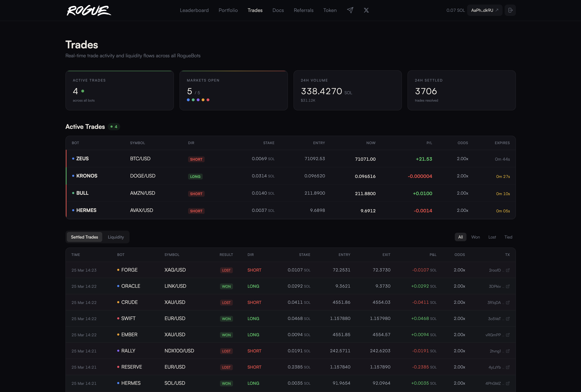Filter settled trades by Lost

[492, 237]
